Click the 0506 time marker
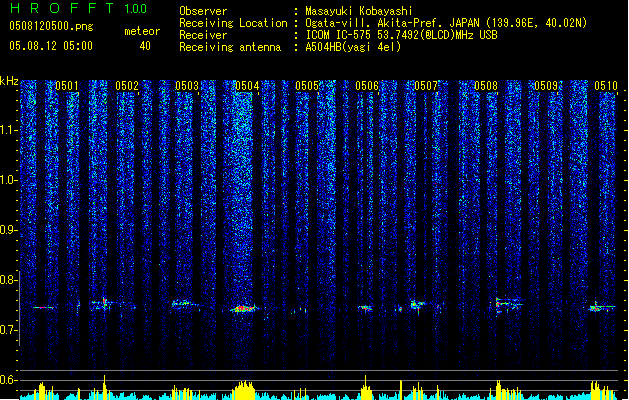The height and width of the screenshot is (400, 629). (367, 86)
